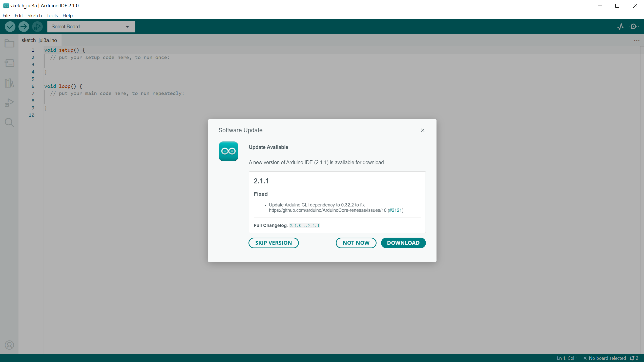Expand the Select Board dropdown
This screenshot has width=644, height=362.
(91, 27)
